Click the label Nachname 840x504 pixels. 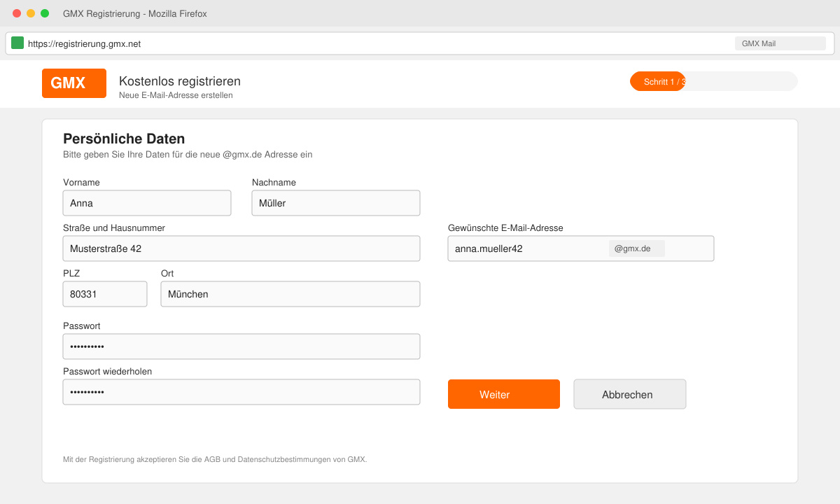coord(274,183)
